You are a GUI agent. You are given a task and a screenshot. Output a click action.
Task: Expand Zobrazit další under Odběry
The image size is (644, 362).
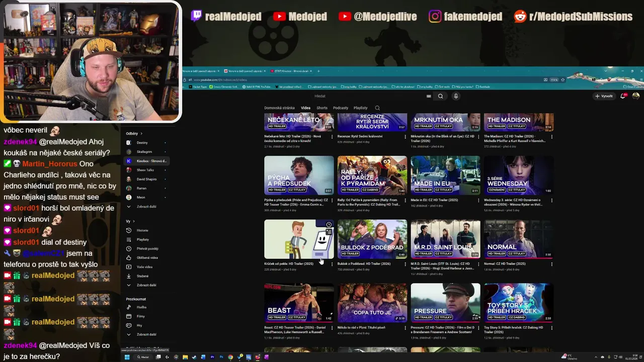coord(146,207)
